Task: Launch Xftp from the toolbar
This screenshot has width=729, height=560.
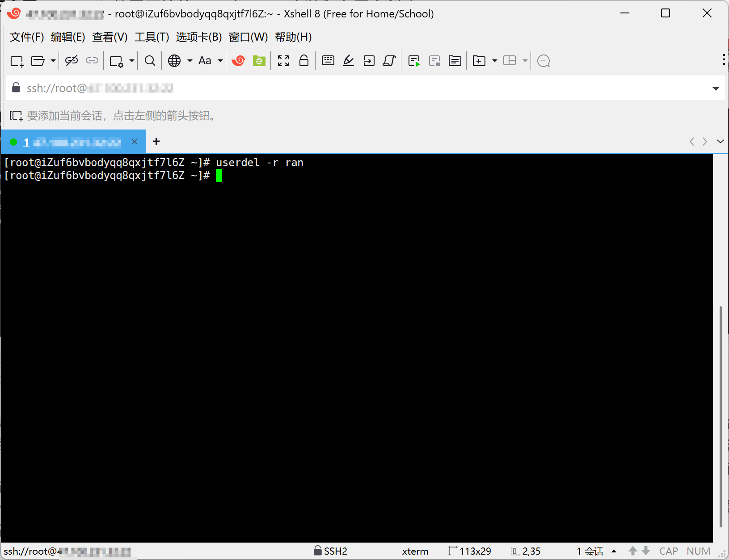Action: (259, 61)
